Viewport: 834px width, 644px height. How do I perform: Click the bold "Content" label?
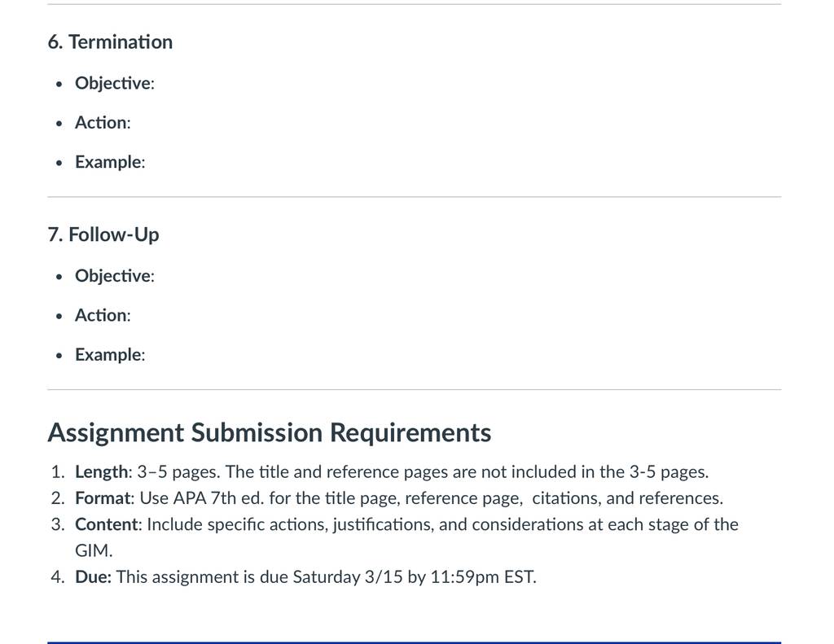[107, 524]
